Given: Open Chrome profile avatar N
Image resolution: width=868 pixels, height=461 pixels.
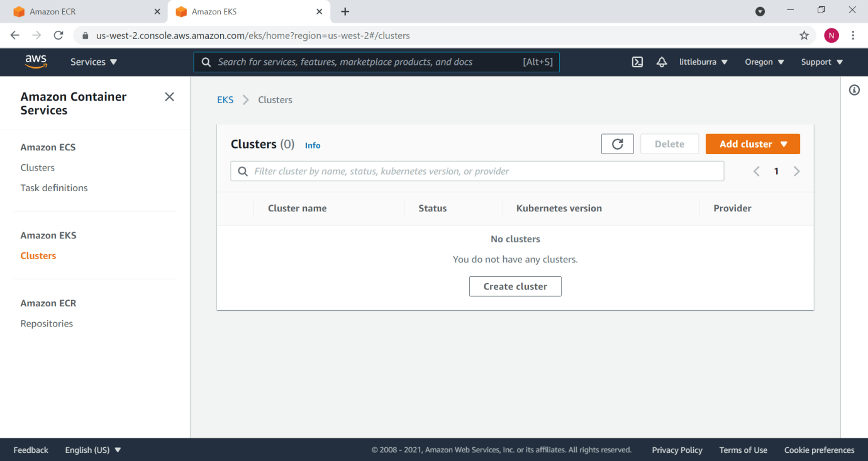Looking at the screenshot, I should (832, 35).
